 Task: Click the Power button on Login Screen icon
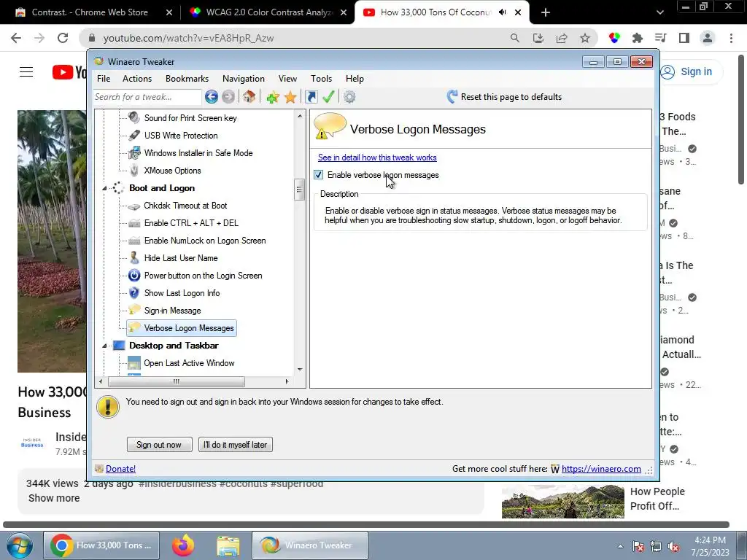134,275
